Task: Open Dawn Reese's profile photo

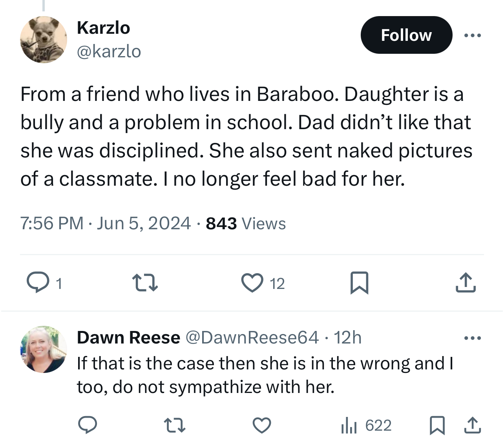Action: click(44, 349)
